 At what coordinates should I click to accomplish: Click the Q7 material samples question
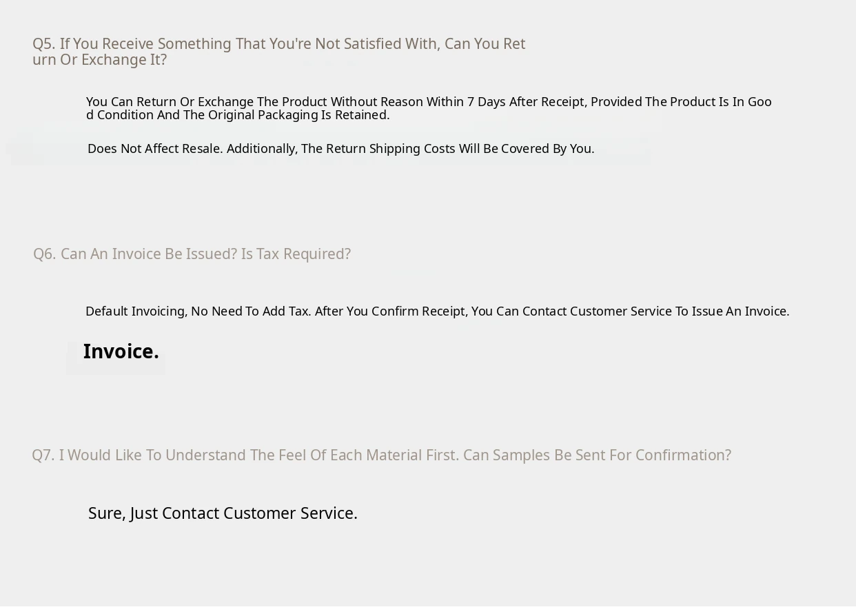[381, 455]
